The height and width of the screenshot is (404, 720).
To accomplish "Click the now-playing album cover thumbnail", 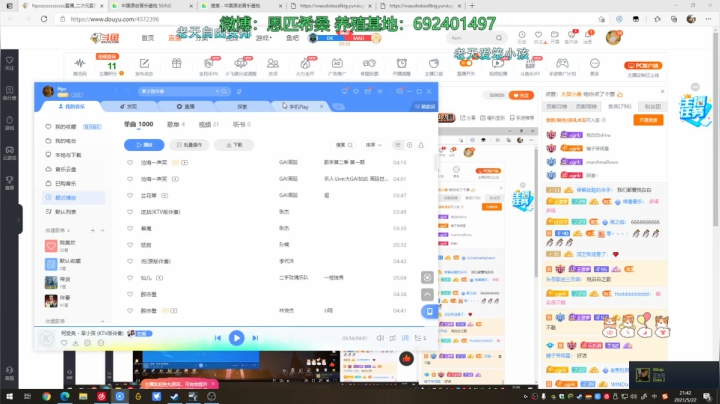I will pos(46,339).
